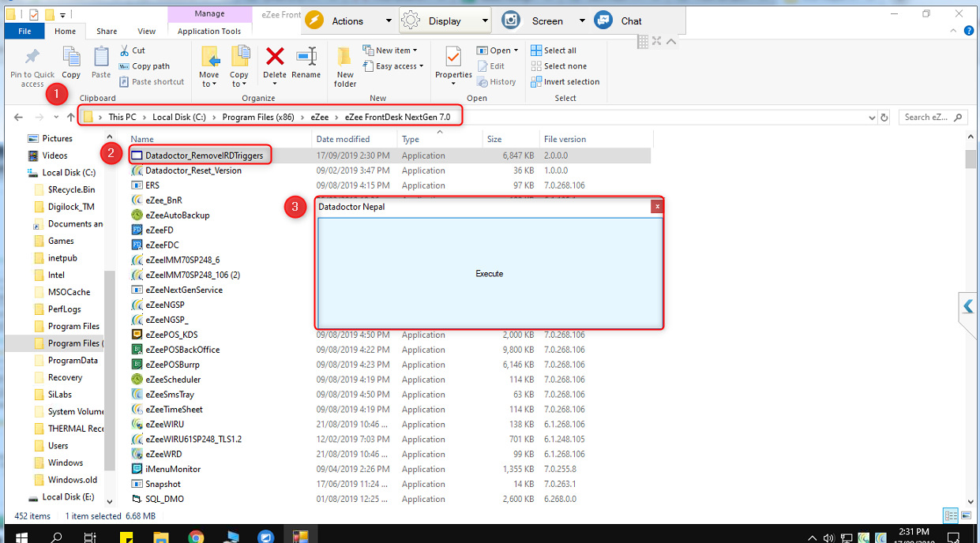The width and height of the screenshot is (980, 543).
Task: Open the address bar history dropdown
Action: click(871, 118)
